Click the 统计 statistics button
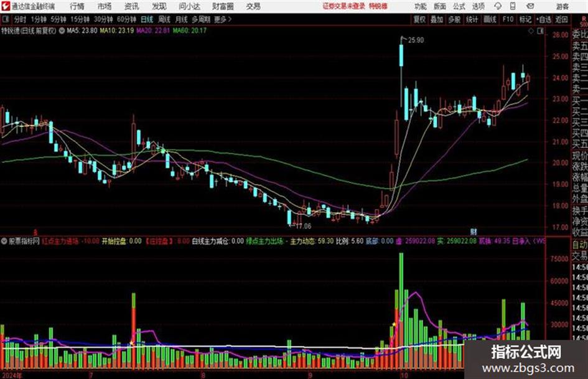 [x=472, y=19]
